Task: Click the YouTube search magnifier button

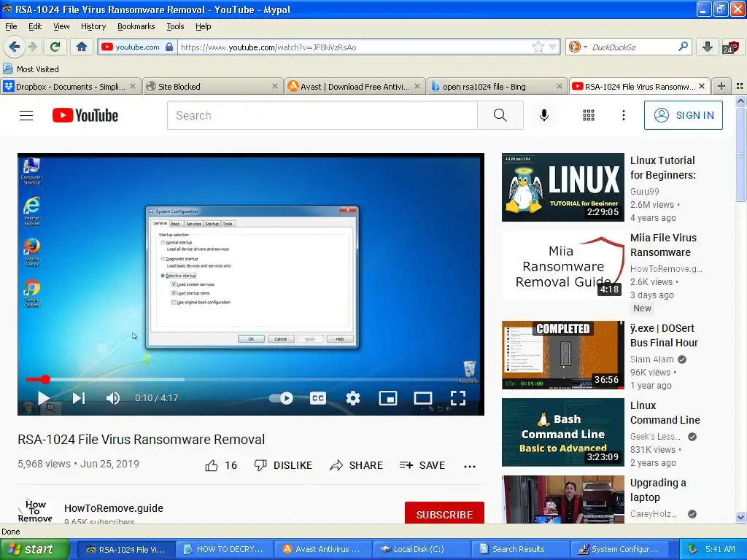Action: (x=500, y=115)
